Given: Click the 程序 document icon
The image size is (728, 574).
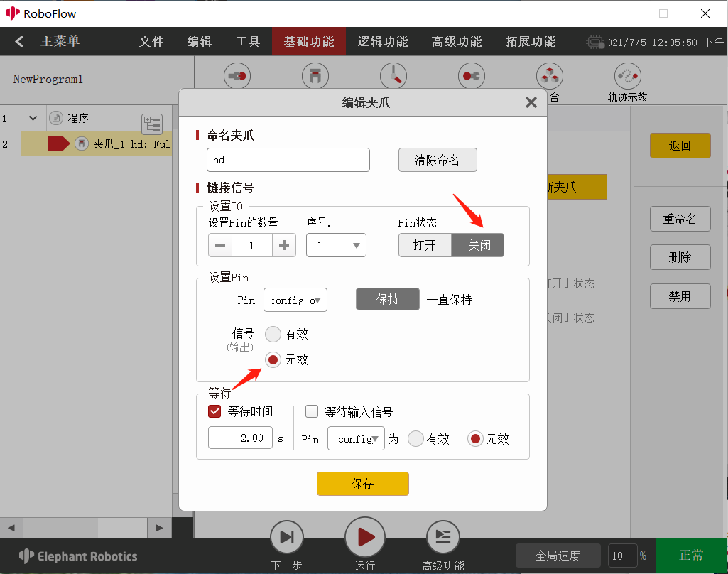Looking at the screenshot, I should click(x=55, y=118).
